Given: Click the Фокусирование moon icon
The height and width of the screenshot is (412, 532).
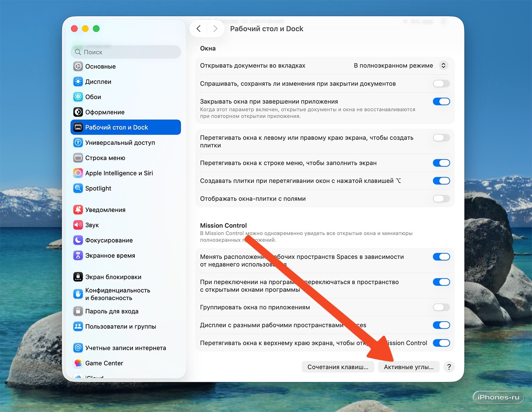Looking at the screenshot, I should [78, 240].
